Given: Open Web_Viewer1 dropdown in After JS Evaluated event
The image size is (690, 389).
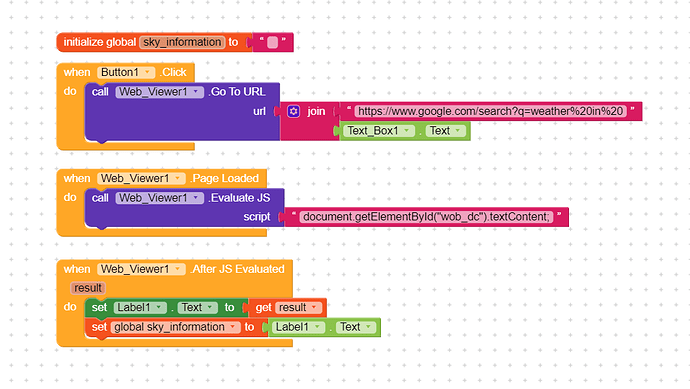Looking at the screenshot, I should [141, 269].
